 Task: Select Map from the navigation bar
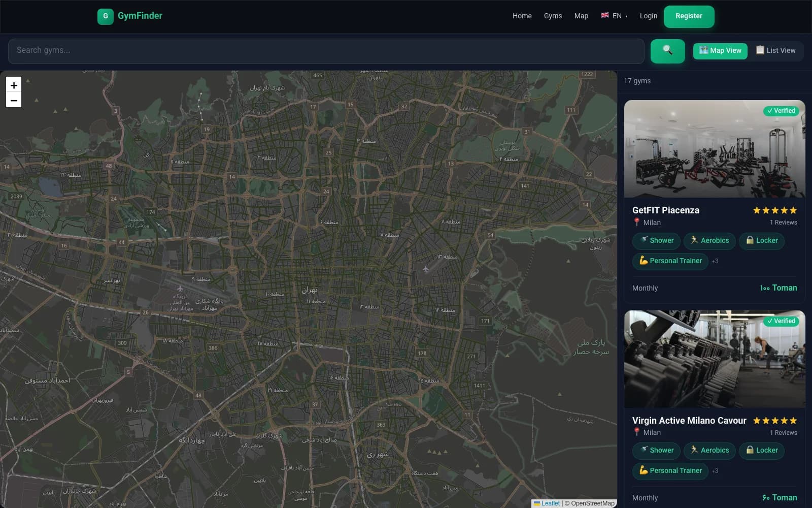(x=581, y=16)
